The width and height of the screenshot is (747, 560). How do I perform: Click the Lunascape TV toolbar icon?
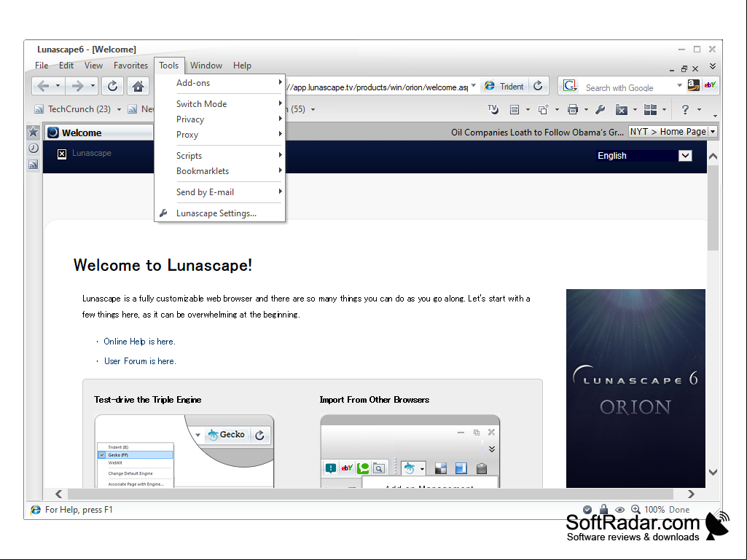(x=493, y=109)
